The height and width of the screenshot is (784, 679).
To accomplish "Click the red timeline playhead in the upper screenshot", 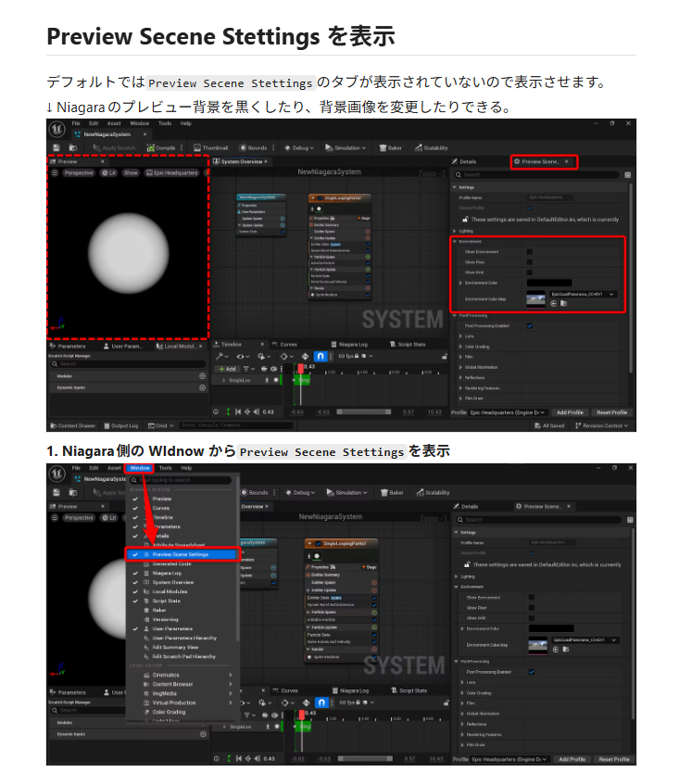I will point(301,369).
